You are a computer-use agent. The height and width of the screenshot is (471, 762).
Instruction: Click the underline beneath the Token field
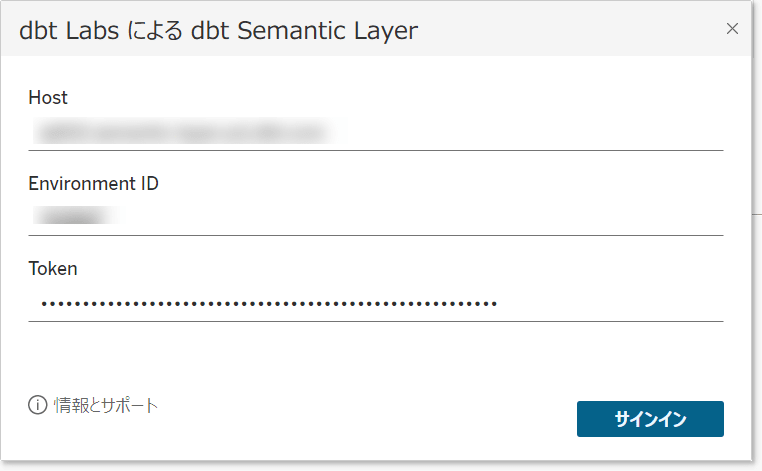coord(375,321)
